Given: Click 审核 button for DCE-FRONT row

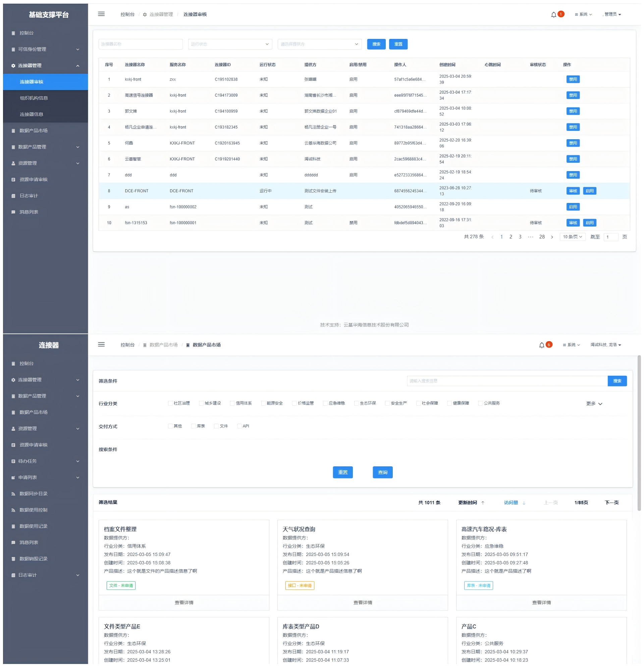Looking at the screenshot, I should click(573, 191).
